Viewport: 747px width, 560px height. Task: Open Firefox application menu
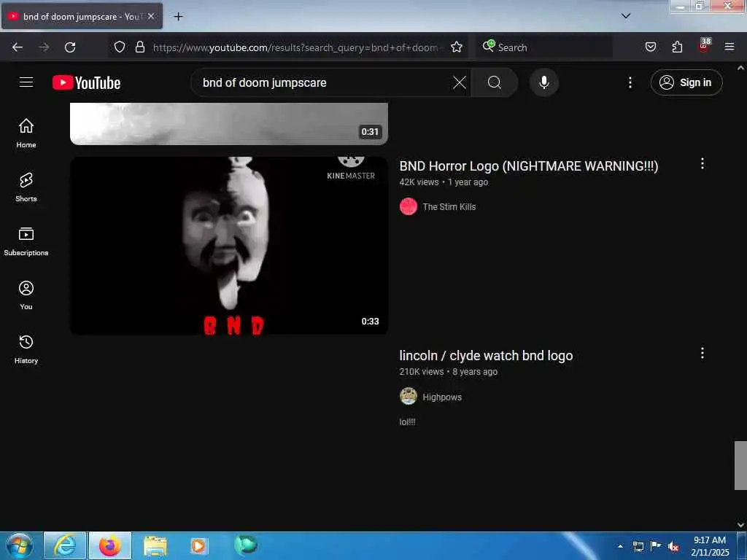[729, 47]
